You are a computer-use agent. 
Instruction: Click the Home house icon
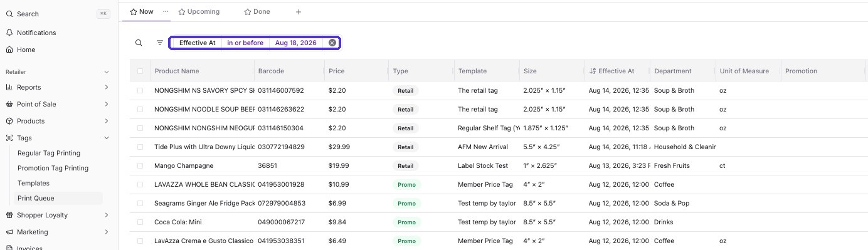pos(9,49)
